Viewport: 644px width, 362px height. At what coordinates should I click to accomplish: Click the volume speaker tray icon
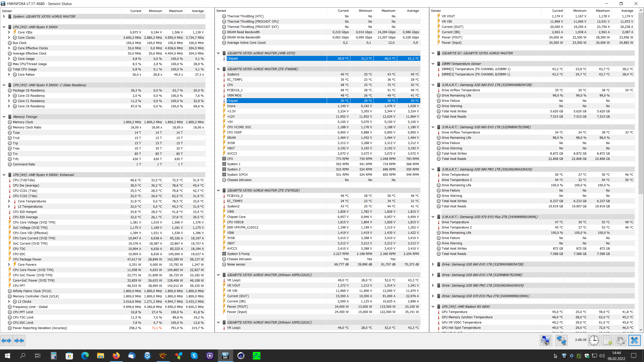[x=602, y=356]
